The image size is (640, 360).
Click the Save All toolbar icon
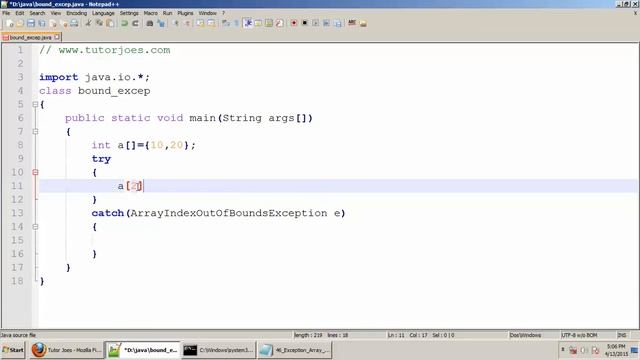point(42,23)
